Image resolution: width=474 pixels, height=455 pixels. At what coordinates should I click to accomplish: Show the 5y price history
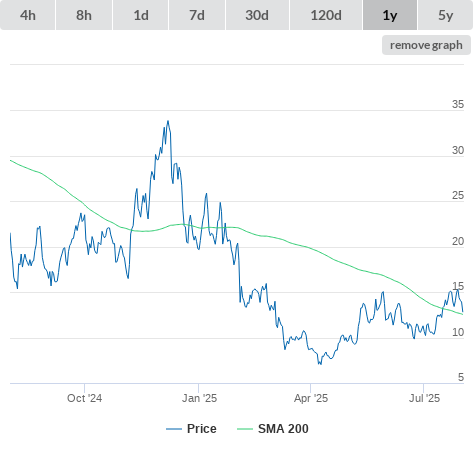click(x=446, y=15)
